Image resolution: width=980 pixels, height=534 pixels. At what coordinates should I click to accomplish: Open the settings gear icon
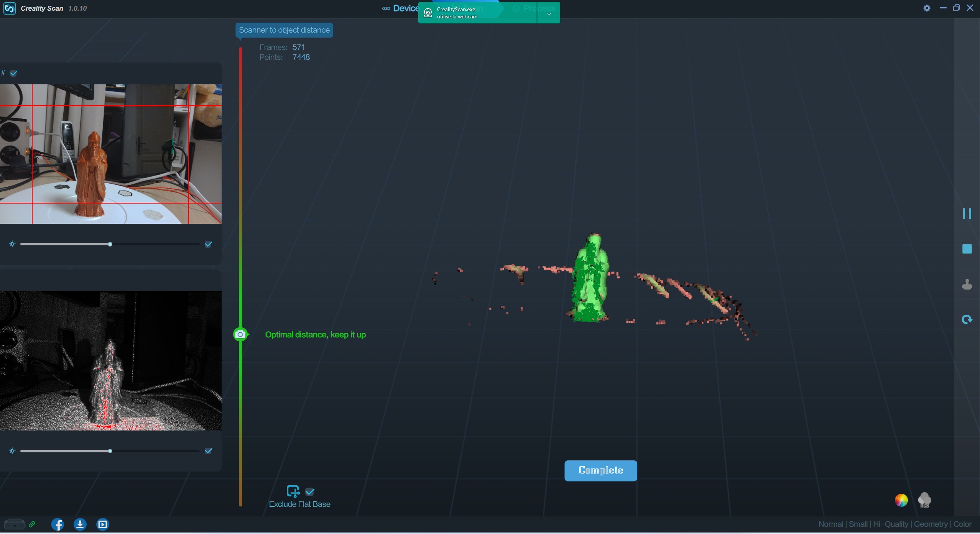927,8
